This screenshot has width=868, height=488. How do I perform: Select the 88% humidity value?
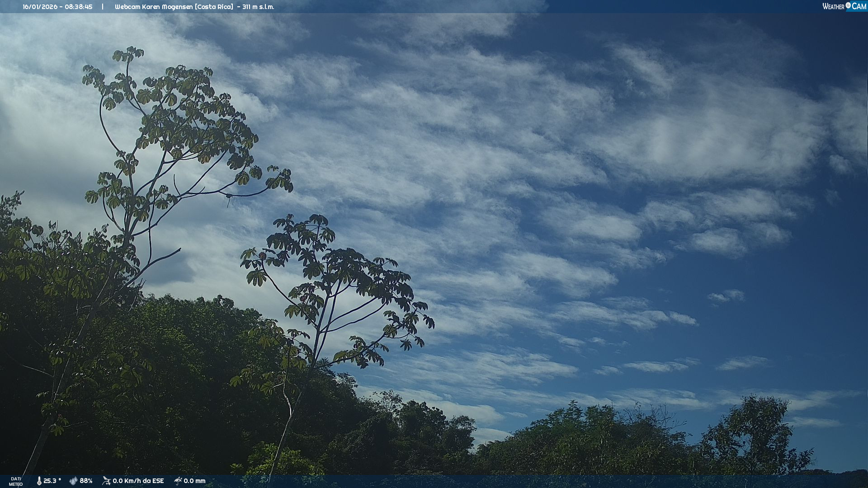point(86,481)
